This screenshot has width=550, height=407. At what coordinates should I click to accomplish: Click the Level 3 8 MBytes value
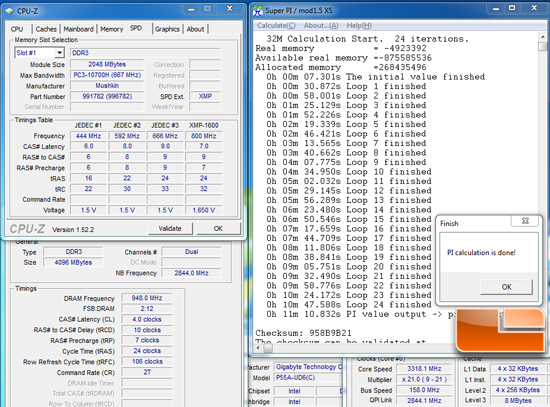[518, 400]
